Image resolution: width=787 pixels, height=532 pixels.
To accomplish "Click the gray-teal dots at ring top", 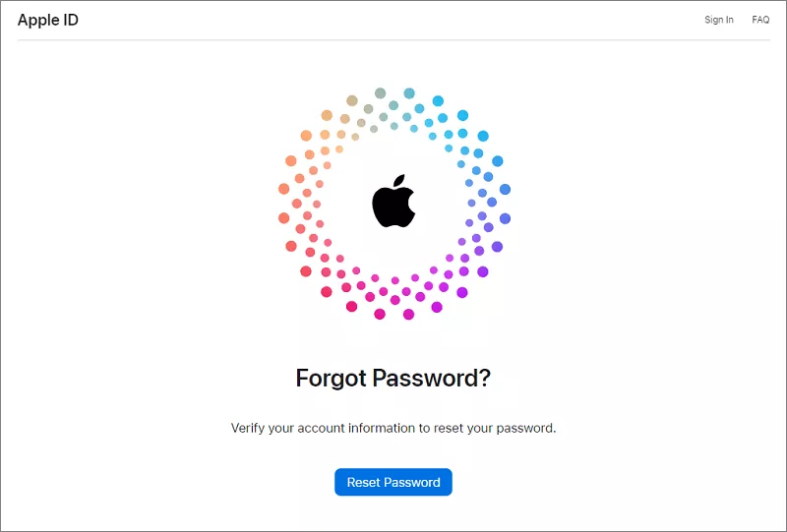I will pyautogui.click(x=393, y=104).
